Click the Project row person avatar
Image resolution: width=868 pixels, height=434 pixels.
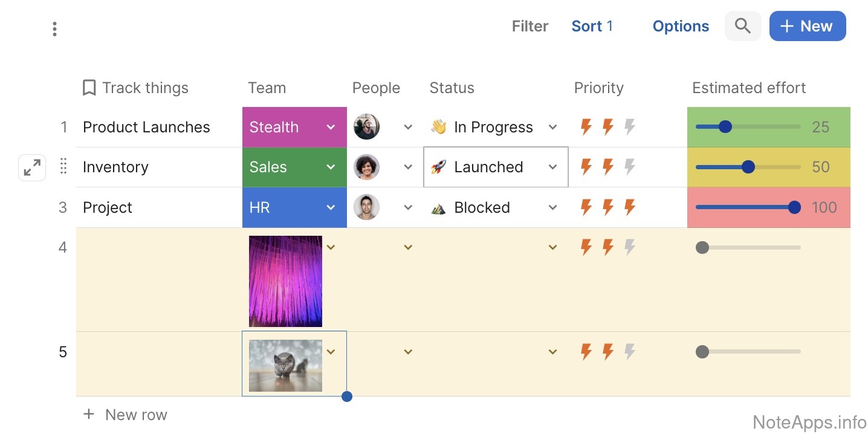click(x=366, y=207)
